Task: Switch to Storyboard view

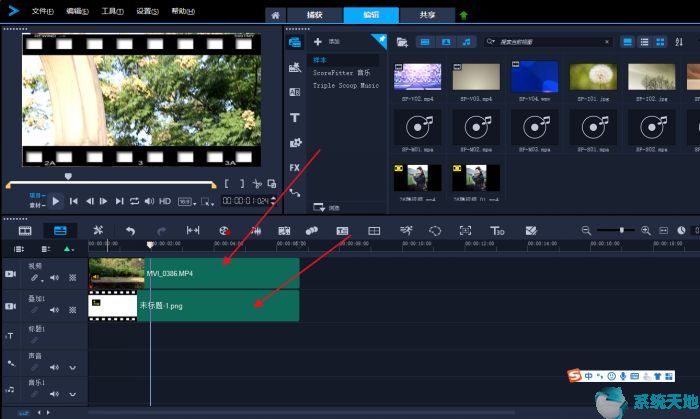Action: [25, 231]
